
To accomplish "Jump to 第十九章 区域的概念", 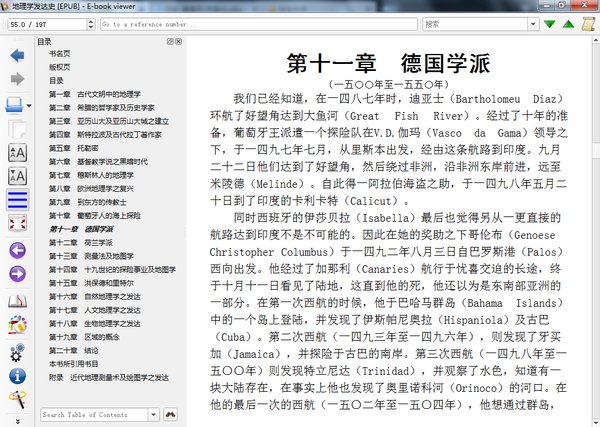I will tap(84, 337).
